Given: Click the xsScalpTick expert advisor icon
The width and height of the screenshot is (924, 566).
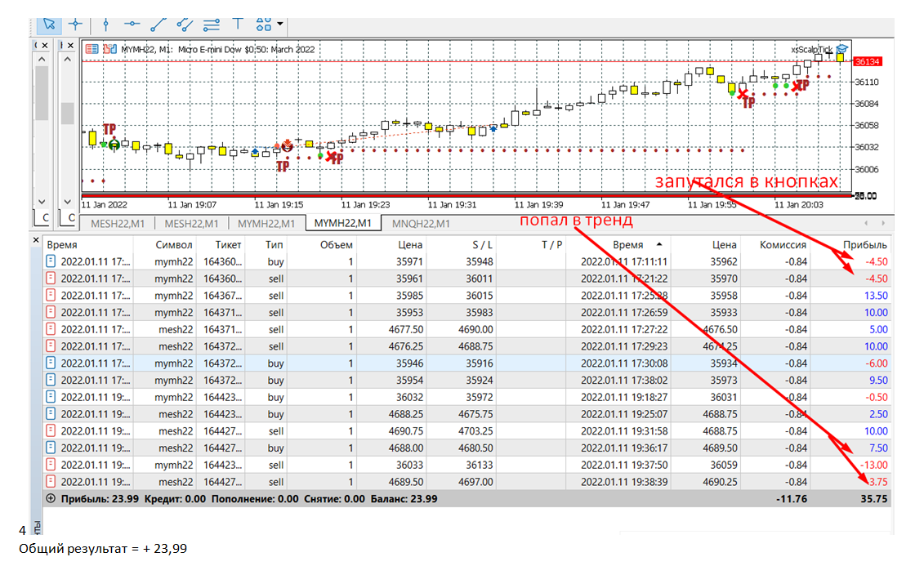Looking at the screenshot, I should (841, 49).
